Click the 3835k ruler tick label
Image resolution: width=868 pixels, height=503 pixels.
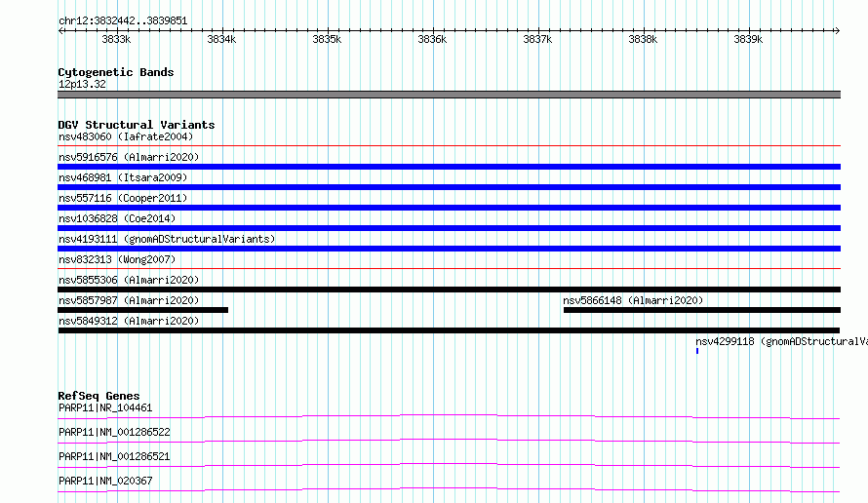[327, 39]
